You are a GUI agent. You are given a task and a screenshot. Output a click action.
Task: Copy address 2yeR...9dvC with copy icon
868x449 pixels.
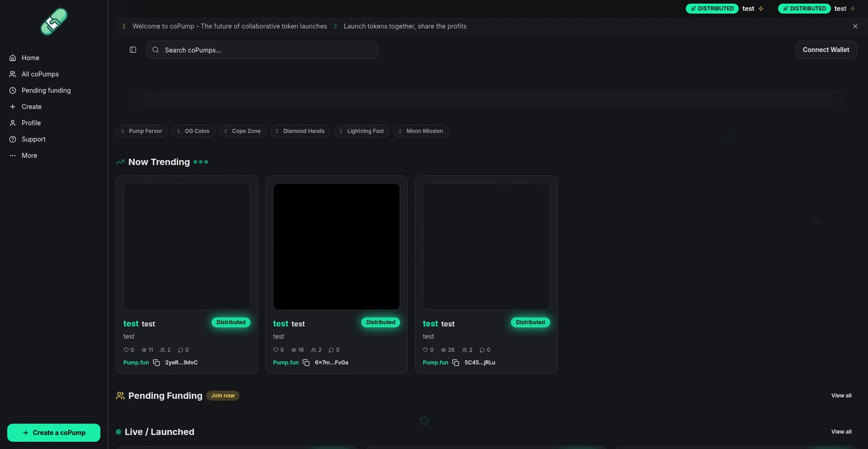[x=156, y=363]
